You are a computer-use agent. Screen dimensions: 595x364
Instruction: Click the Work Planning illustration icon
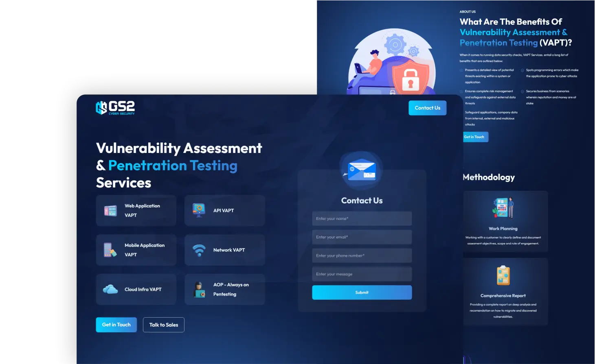tap(503, 208)
